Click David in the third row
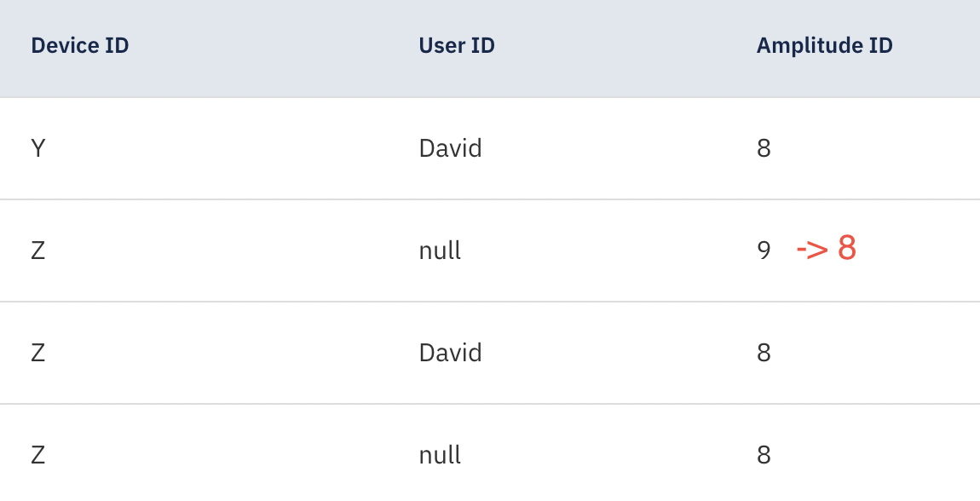Image resolution: width=980 pixels, height=501 pixels. pyautogui.click(x=450, y=353)
